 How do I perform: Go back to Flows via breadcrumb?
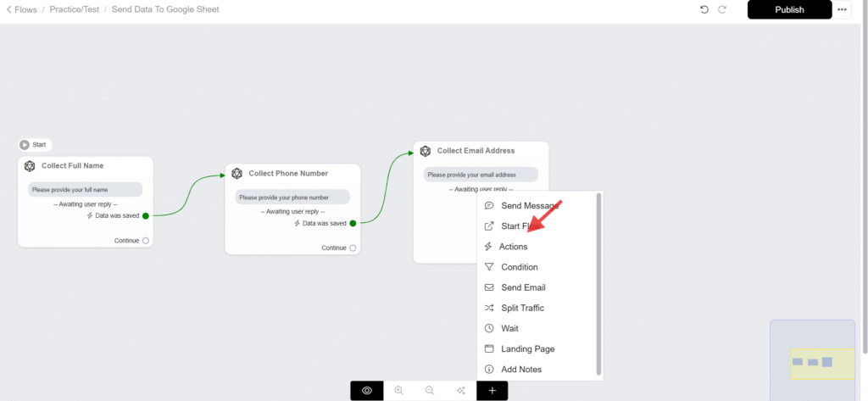(21, 10)
